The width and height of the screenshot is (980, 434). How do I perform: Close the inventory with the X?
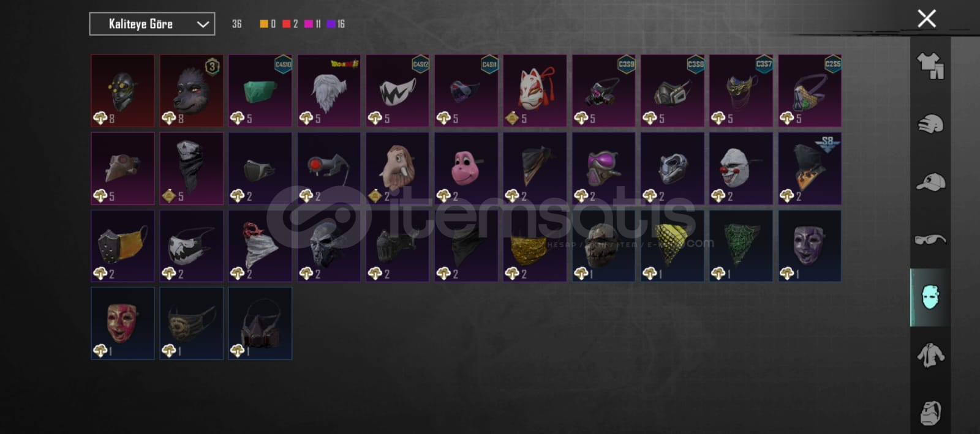click(927, 18)
